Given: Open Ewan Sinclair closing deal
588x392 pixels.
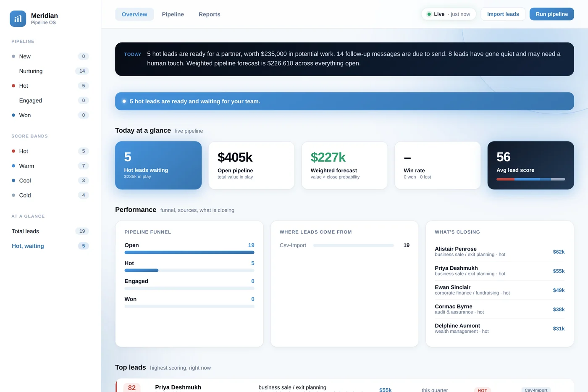Looking at the screenshot, I should 500,290.
